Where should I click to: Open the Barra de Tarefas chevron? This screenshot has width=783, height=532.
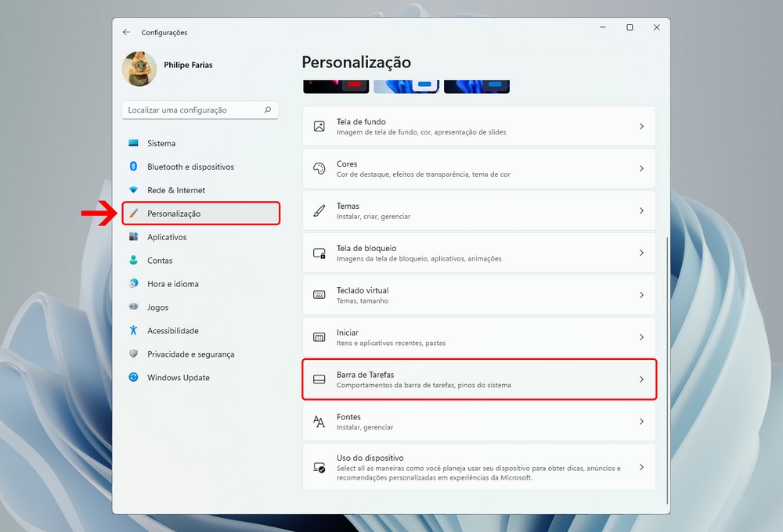[x=641, y=379]
